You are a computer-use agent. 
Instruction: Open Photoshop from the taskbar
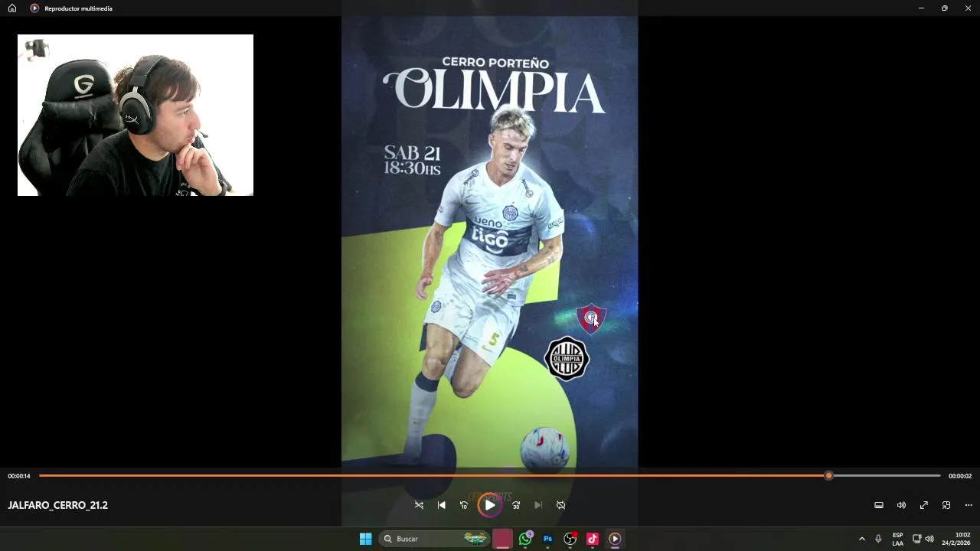(547, 539)
